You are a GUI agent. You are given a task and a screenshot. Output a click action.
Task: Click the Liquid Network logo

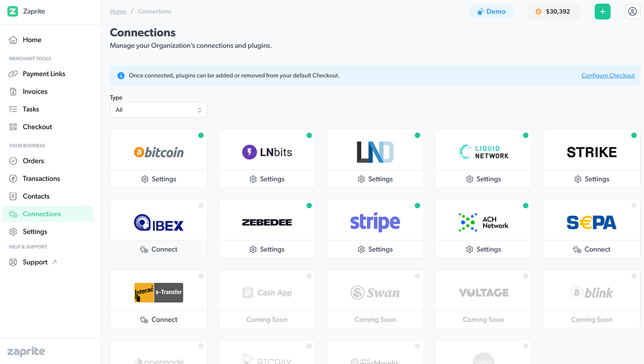484,152
